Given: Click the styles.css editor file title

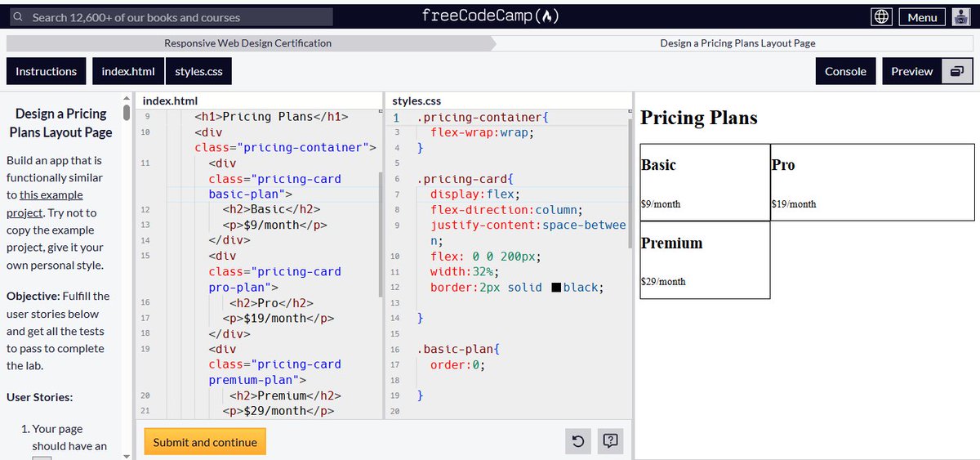Looking at the screenshot, I should 416,100.
